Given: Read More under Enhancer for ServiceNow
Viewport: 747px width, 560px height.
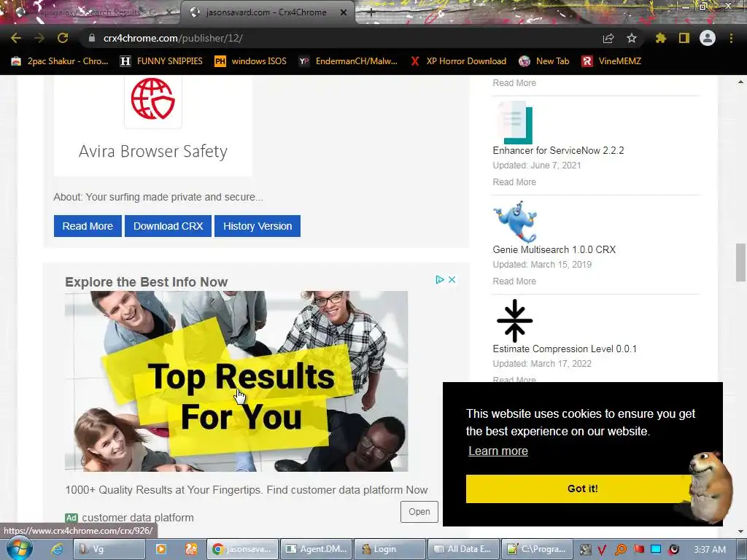Looking at the screenshot, I should tap(514, 182).
